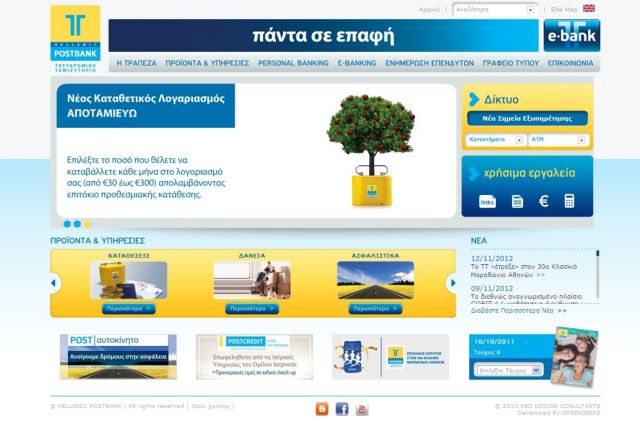Image resolution: width=640 pixels, height=421 pixels.
Task: Click the ΝΕΑ section heading
Action: pos(478,241)
